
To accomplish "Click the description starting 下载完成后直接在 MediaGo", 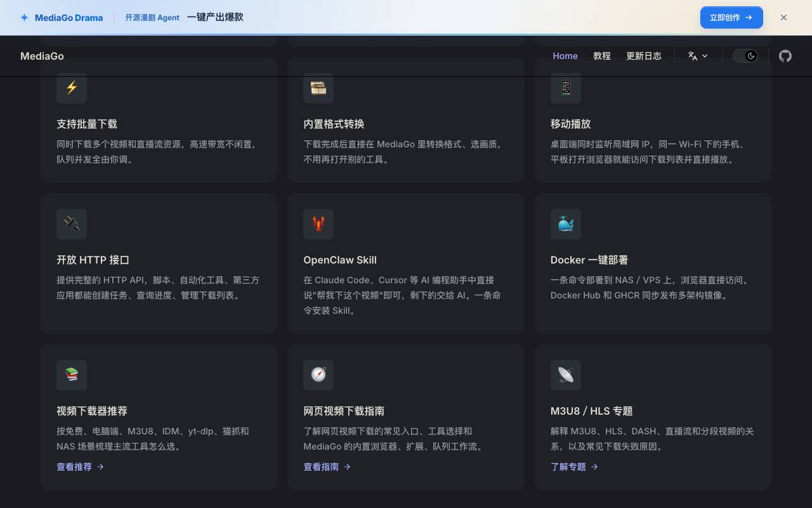I will point(404,152).
